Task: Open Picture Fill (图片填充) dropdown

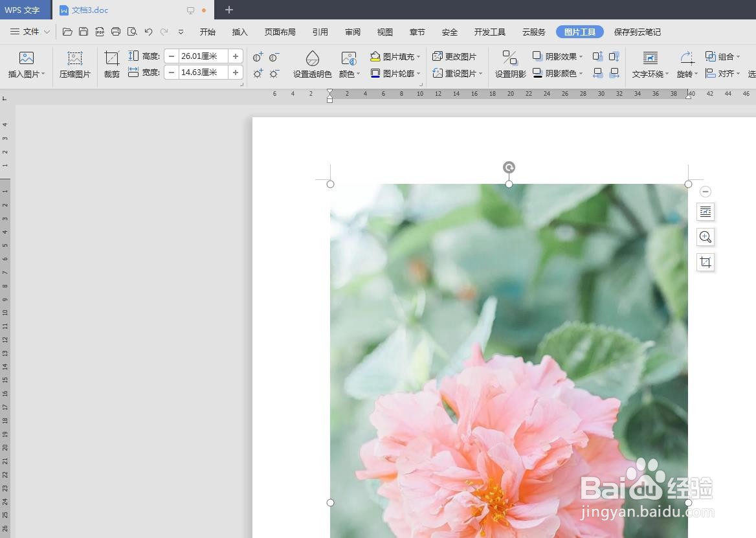Action: coord(395,56)
